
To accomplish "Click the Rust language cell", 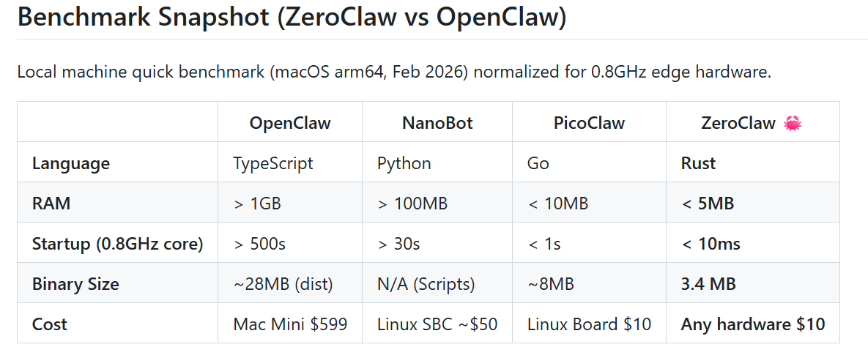I will point(699,163).
